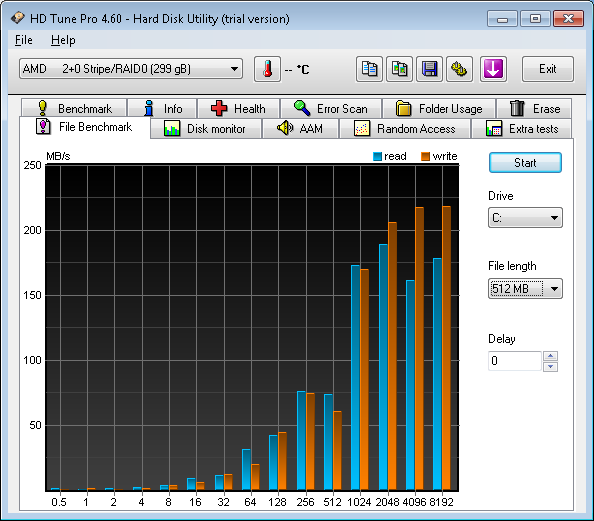Open the Help menu

63,40
